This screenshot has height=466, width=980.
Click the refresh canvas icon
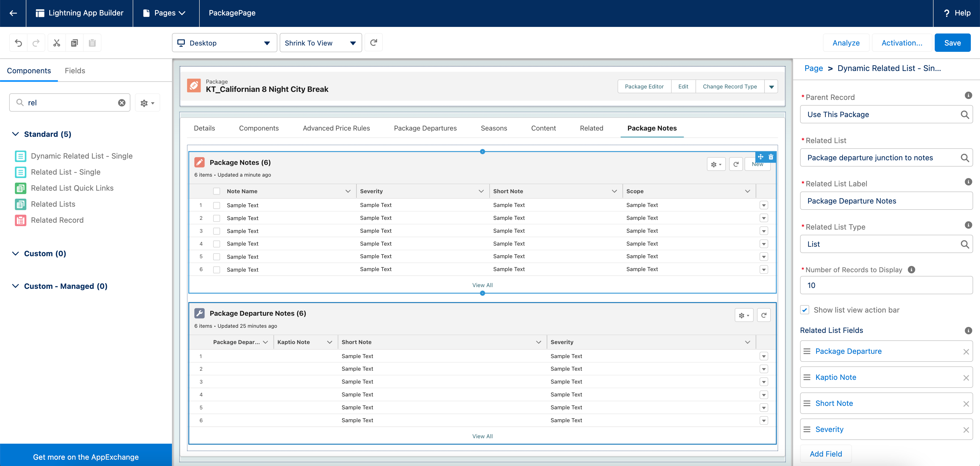[374, 43]
